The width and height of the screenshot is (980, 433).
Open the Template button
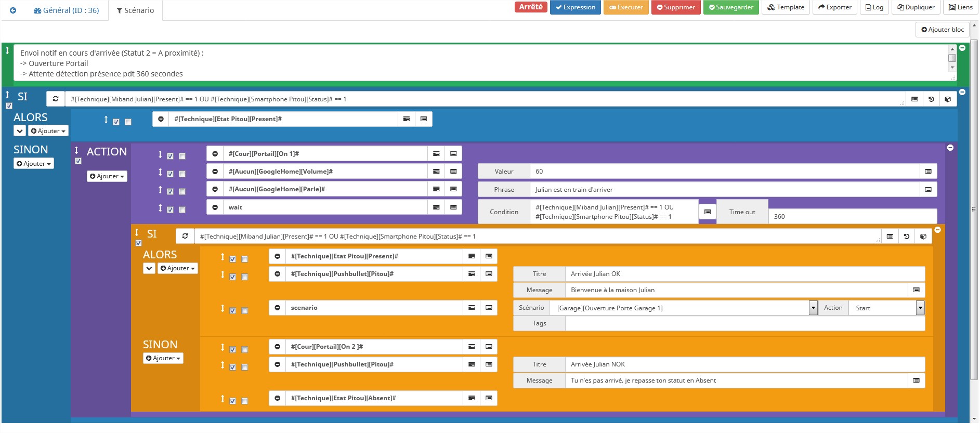[x=786, y=7]
